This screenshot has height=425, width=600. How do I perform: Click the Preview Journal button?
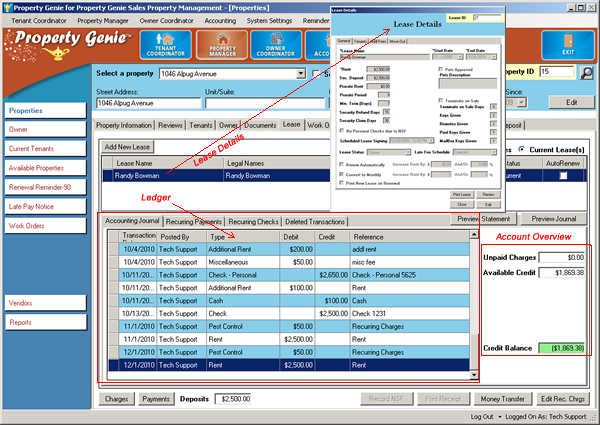554,219
